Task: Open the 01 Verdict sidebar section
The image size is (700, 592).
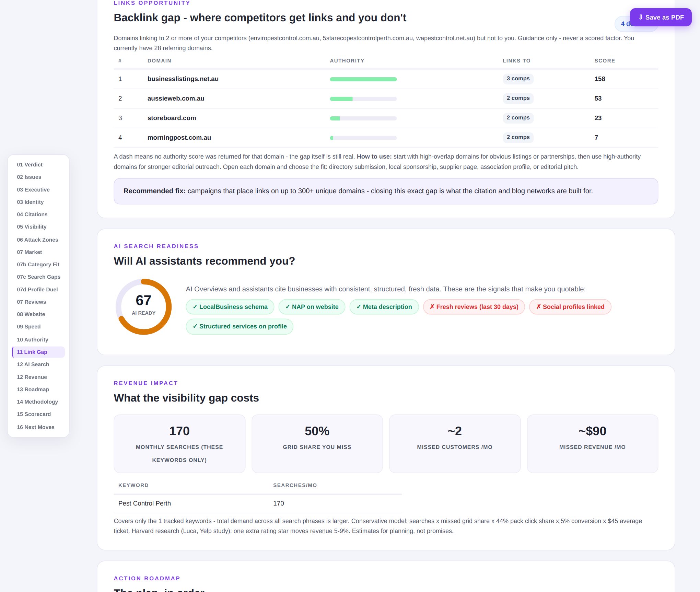Action: (30, 165)
